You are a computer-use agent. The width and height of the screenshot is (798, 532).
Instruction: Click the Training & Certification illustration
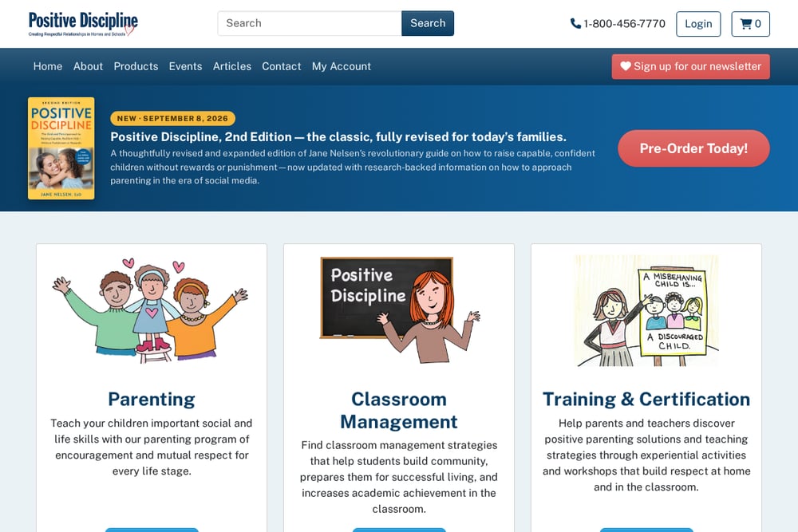point(646,310)
